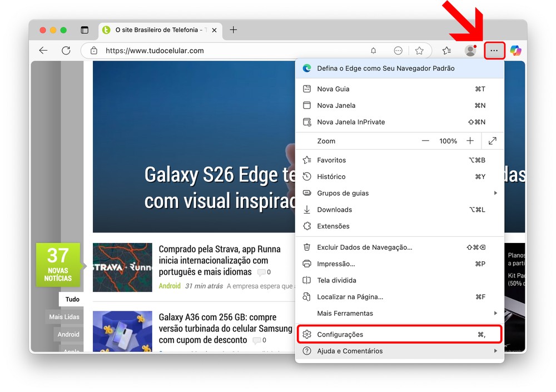The width and height of the screenshot is (556, 392).
Task: Click the 100% zoom value
Action: tap(448, 141)
